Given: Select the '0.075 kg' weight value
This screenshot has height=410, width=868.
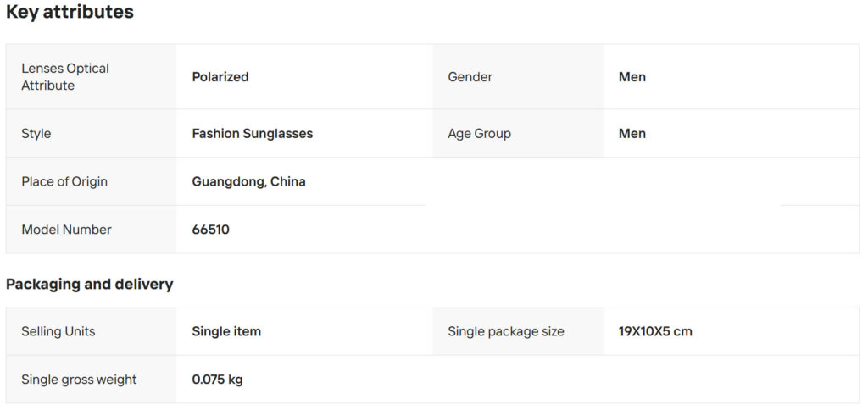Looking at the screenshot, I should click(x=218, y=380).
